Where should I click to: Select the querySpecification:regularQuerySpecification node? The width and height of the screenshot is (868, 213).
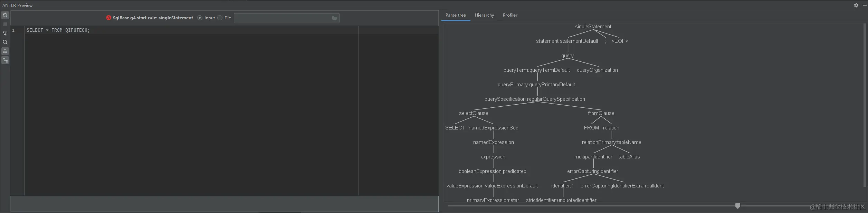[535, 99]
